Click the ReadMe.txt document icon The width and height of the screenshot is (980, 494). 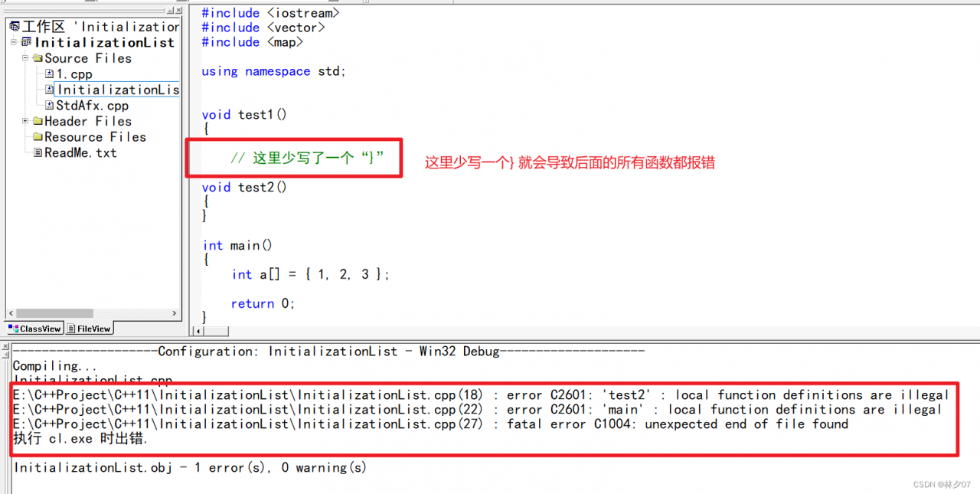38,153
